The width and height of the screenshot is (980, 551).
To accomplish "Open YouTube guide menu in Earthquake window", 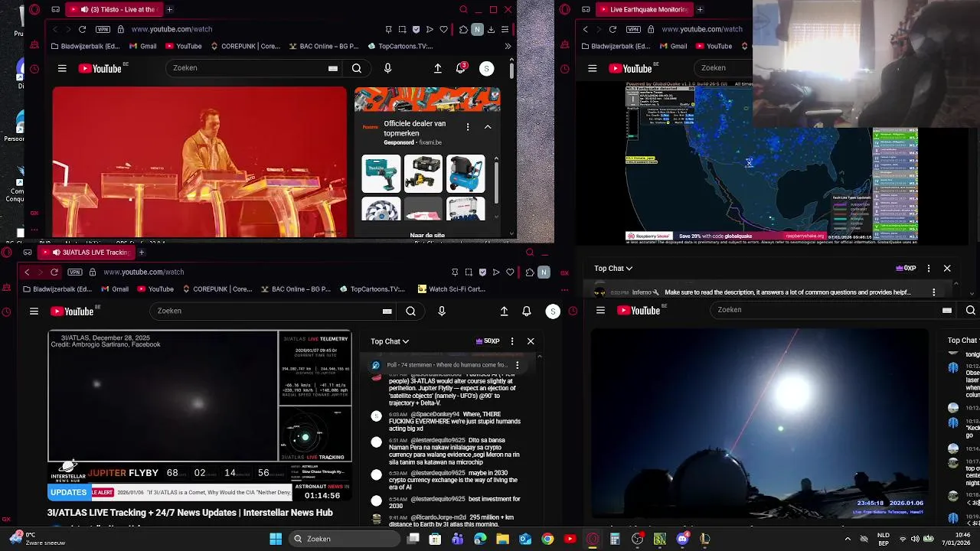I will coord(593,68).
